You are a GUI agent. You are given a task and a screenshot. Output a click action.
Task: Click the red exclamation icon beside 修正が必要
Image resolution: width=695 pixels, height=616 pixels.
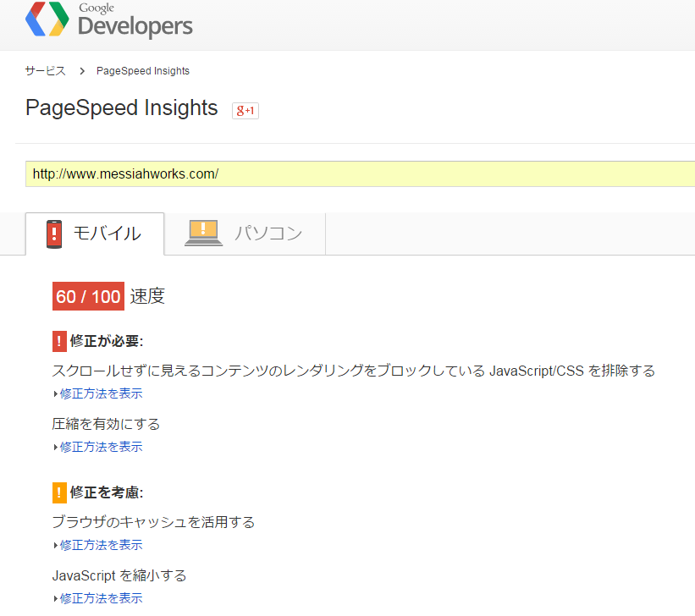pos(59,341)
